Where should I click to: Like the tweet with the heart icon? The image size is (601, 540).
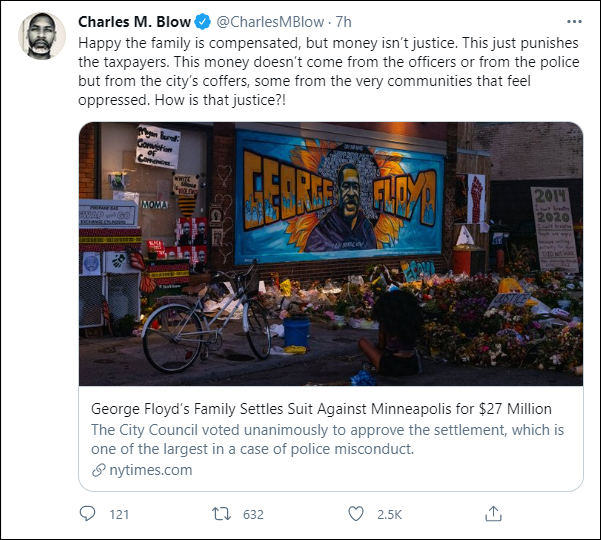coord(356,514)
